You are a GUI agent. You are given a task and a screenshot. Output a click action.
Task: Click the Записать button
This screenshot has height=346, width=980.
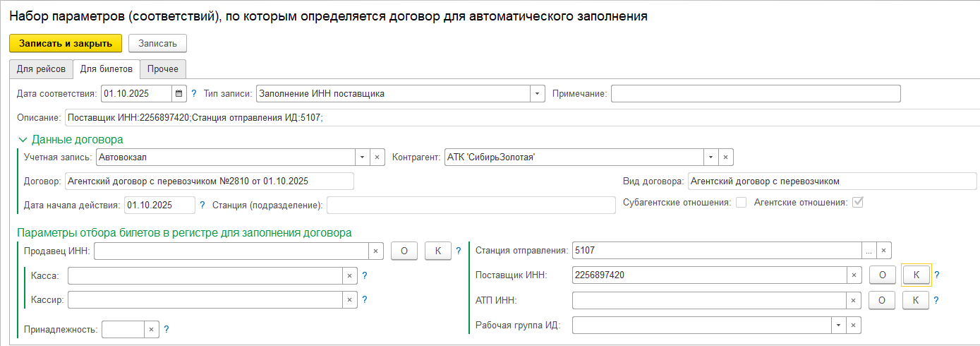click(x=157, y=43)
